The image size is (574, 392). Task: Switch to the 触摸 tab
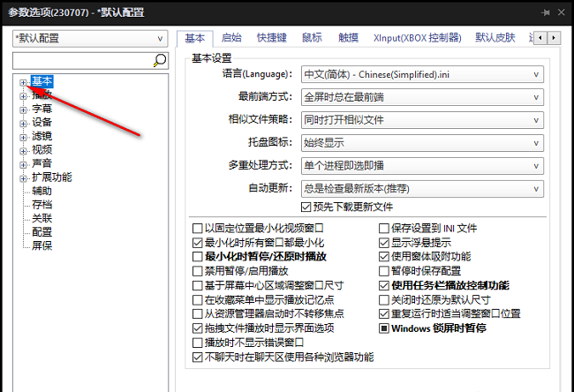[348, 38]
